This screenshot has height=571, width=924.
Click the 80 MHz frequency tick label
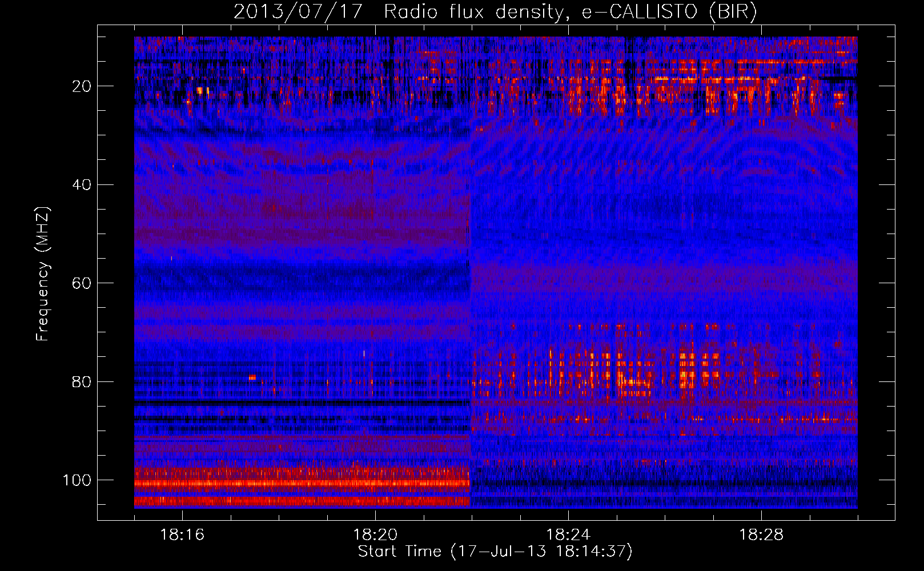coord(82,382)
